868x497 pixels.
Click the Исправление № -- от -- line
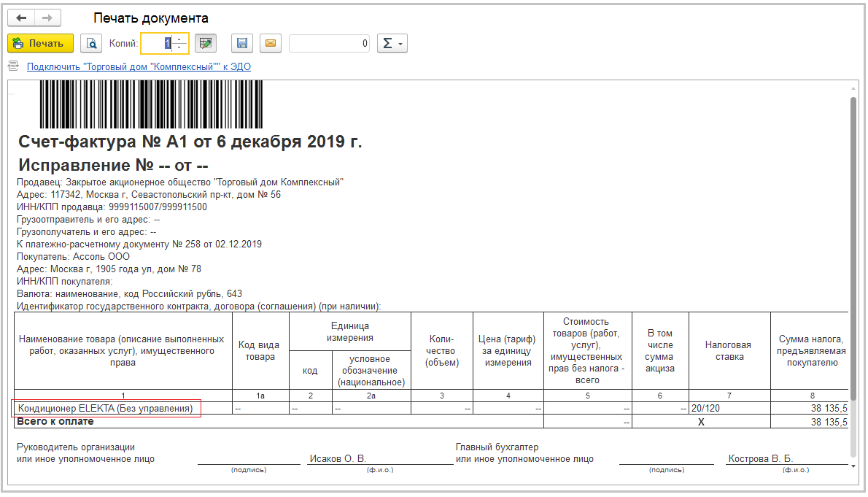pos(114,165)
